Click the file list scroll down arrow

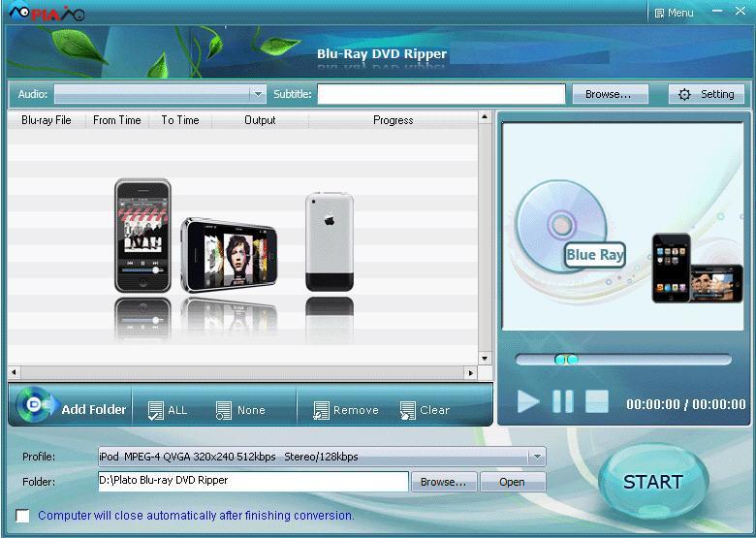[x=485, y=359]
